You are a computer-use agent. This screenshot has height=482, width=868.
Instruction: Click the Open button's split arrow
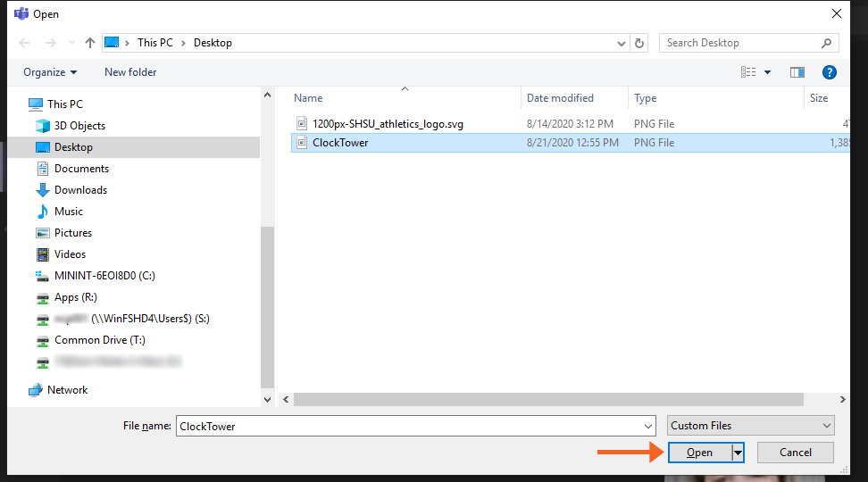coord(738,453)
